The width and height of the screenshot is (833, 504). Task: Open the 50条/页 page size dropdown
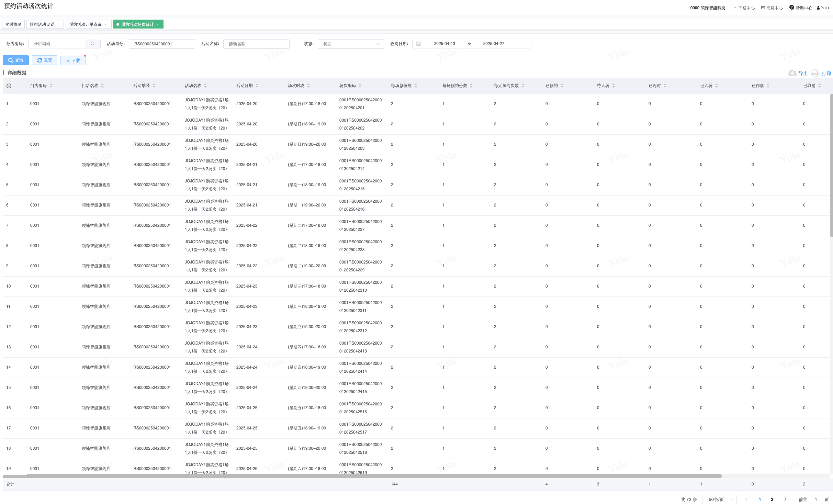[719, 499]
